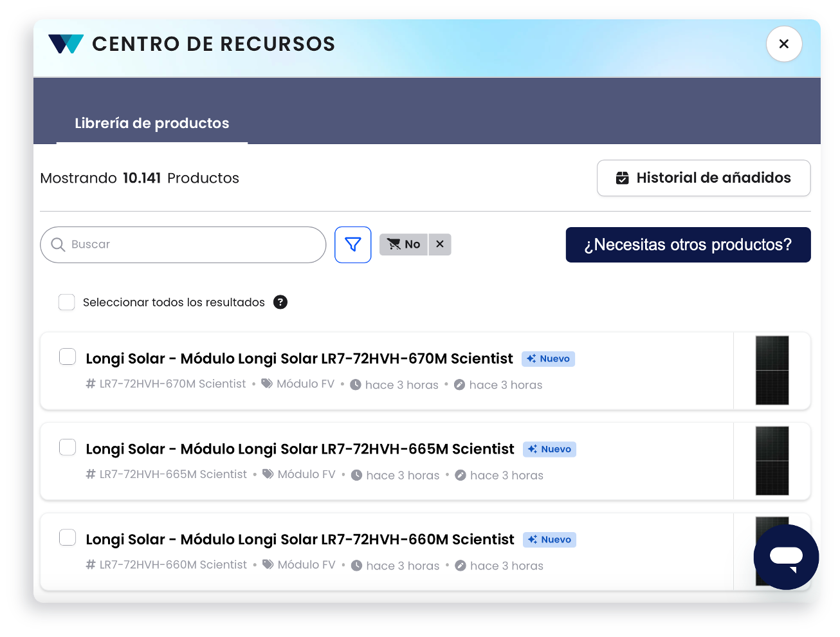
Task: Click 'Módulo FV' text in the 660M row
Action: point(307,564)
